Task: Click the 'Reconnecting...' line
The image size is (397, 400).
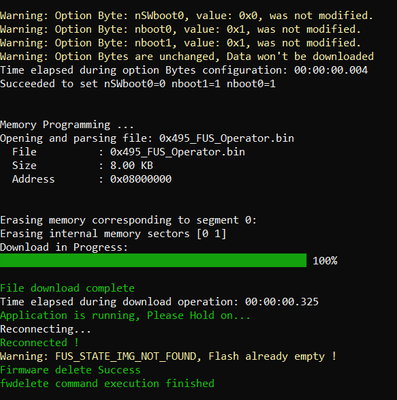Action: pos(45,330)
